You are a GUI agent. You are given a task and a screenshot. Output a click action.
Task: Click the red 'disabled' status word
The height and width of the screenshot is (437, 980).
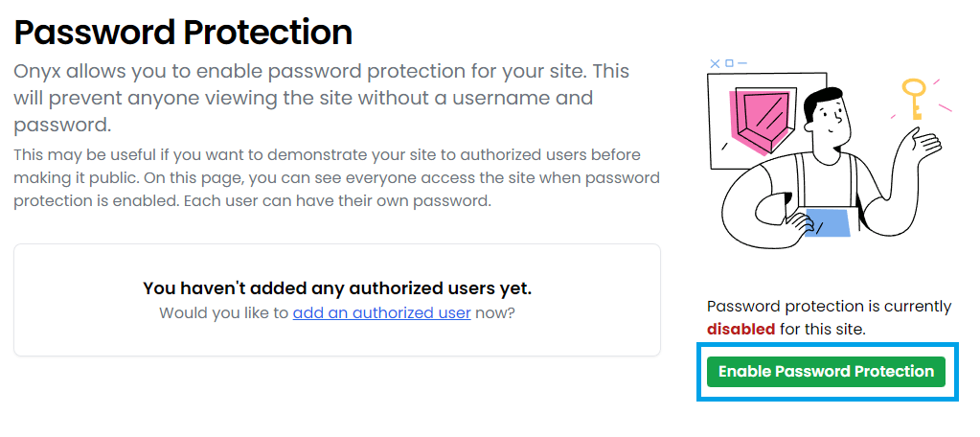click(741, 329)
